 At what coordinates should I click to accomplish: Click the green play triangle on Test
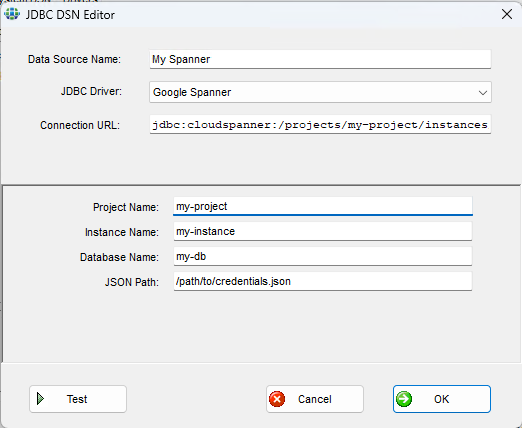40,399
